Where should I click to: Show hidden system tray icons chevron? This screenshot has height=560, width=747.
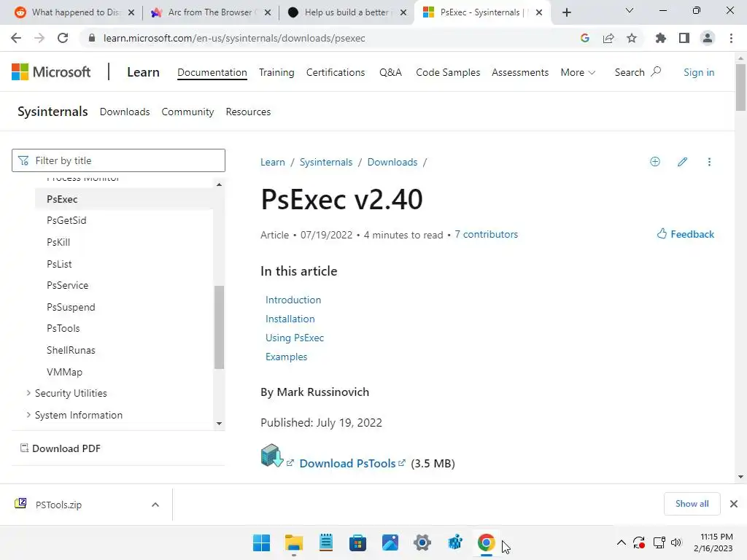pos(622,542)
